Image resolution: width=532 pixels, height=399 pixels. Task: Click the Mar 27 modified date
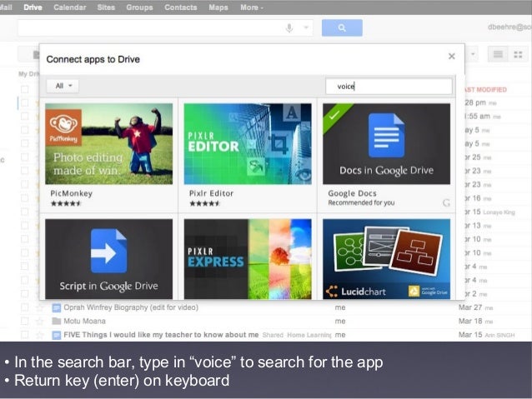470,307
